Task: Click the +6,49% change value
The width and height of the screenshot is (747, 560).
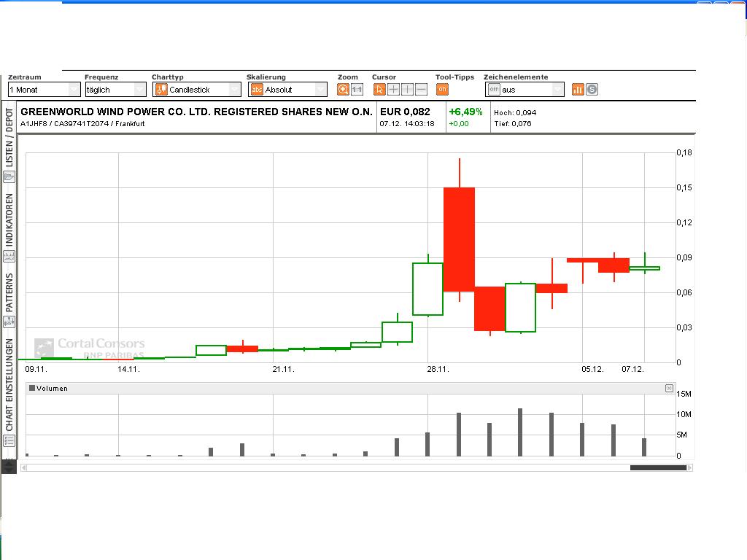Action: click(466, 112)
